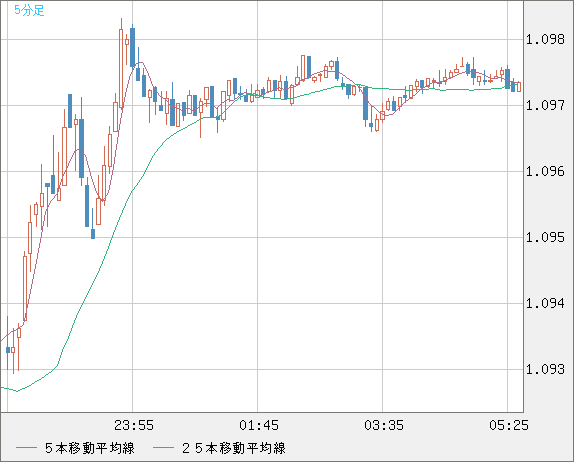Click the 5分足 timeframe label
This screenshot has height=462, width=574.
(29, 10)
